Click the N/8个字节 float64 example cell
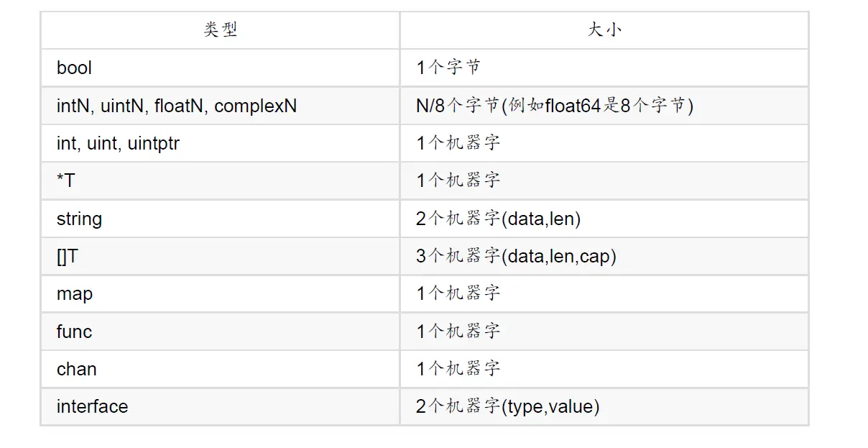This screenshot has width=868, height=448. point(554,106)
